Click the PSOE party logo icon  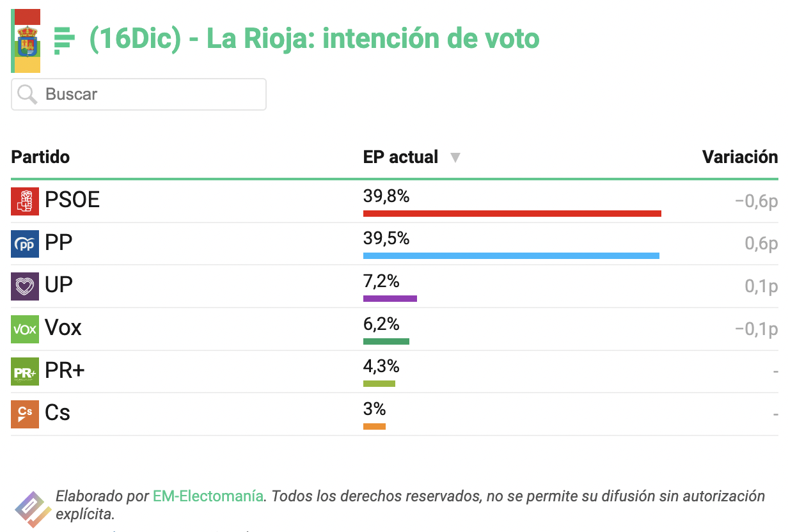tap(25, 201)
